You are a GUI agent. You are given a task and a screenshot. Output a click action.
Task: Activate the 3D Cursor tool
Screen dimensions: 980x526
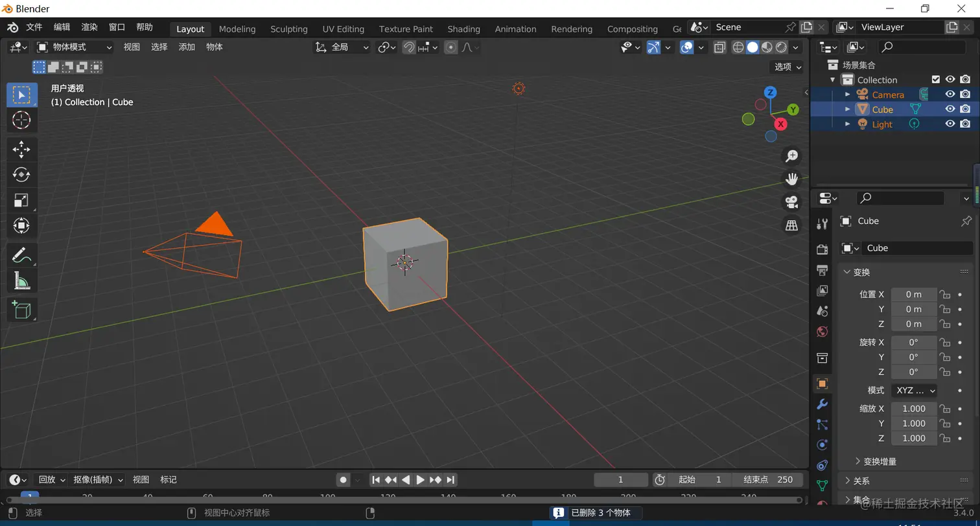[x=21, y=120]
